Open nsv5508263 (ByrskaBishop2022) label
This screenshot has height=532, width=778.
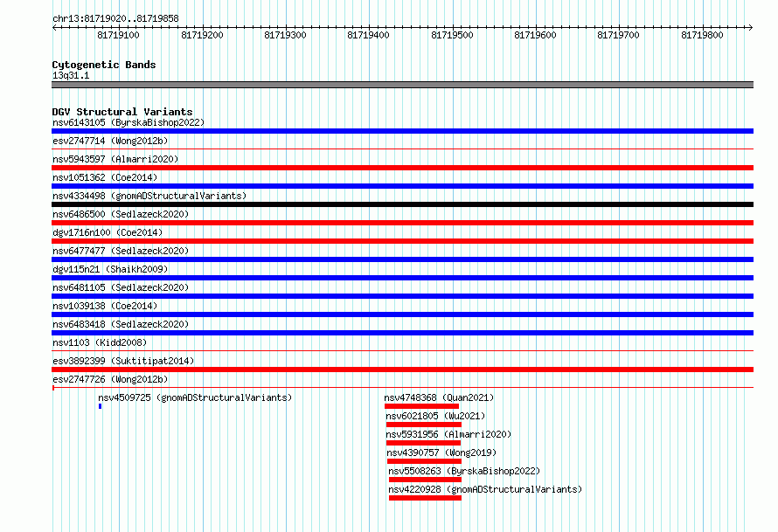tap(464, 471)
